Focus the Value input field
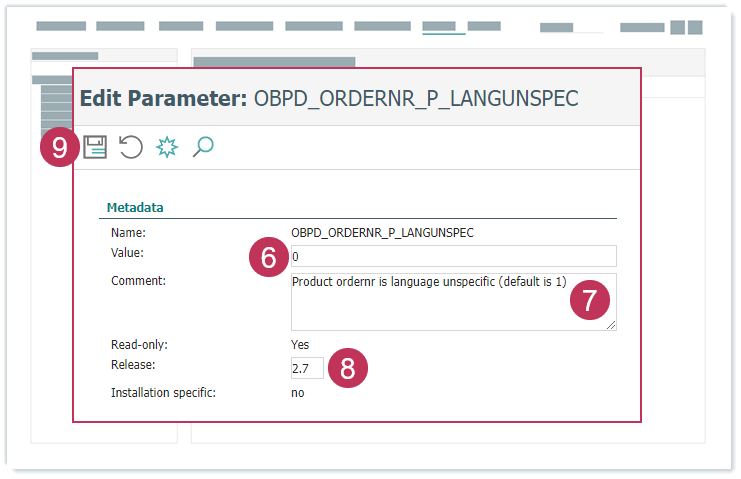741x479 pixels. [x=452, y=256]
